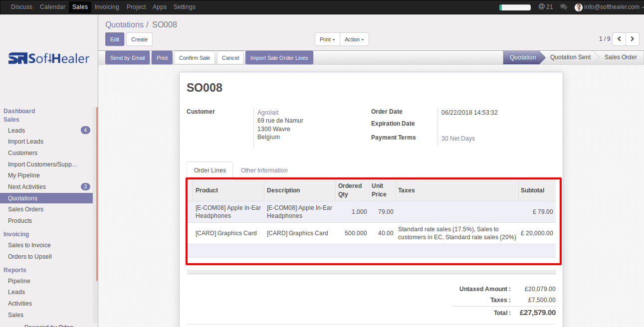Click the Leads count badge 4
This screenshot has width=644, height=327.
(85, 130)
